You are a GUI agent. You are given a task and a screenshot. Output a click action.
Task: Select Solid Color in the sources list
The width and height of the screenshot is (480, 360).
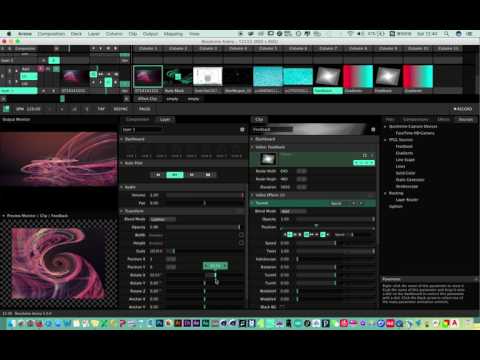(406, 173)
